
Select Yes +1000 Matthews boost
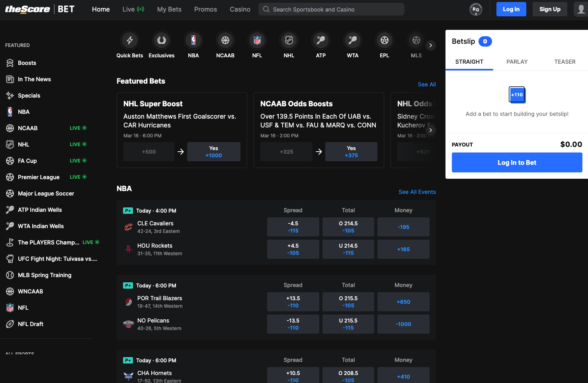click(214, 152)
